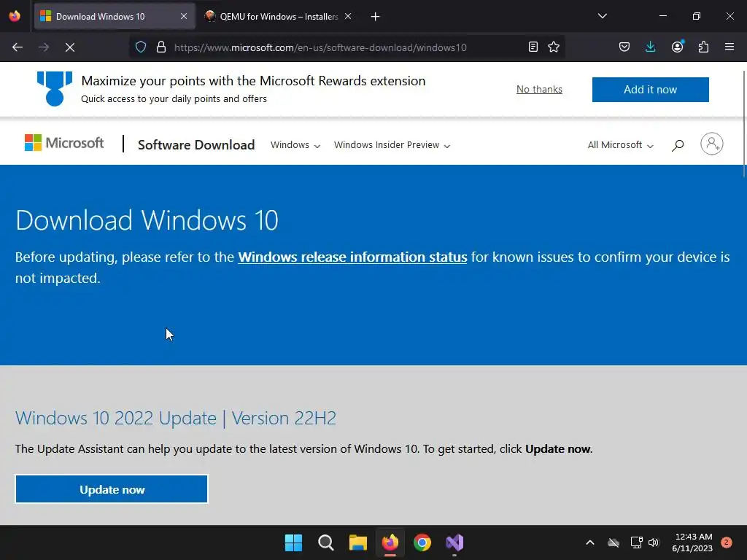Open the tracking protection shield icon
This screenshot has width=747, height=560.
point(141,47)
